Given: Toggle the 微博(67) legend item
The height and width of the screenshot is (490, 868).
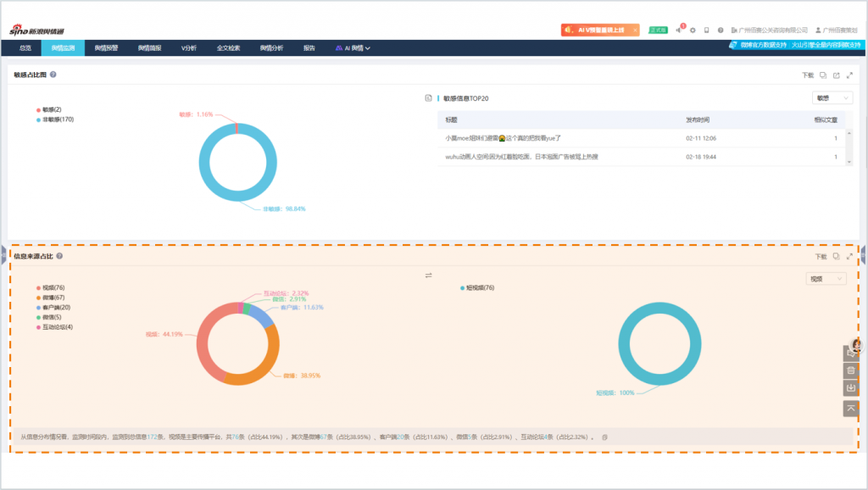Looking at the screenshot, I should [50, 298].
